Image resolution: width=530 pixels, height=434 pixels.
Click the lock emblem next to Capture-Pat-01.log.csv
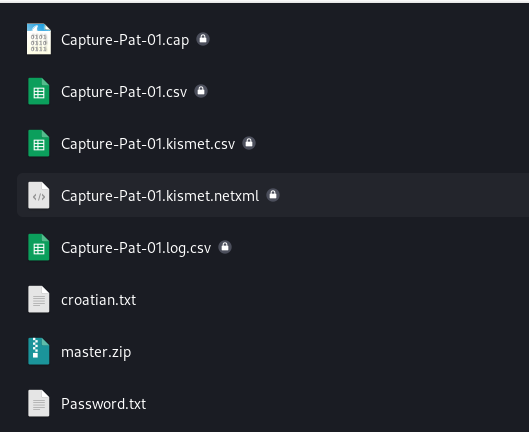pyautogui.click(x=225, y=247)
